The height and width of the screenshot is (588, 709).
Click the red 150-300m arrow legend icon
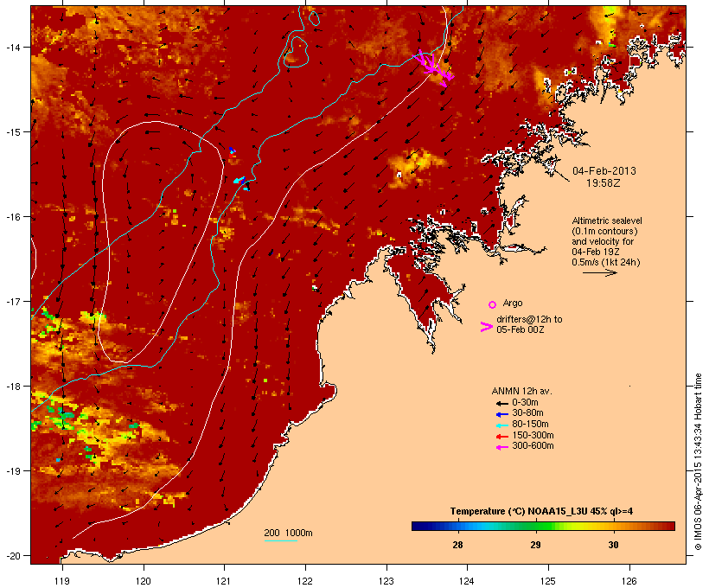tap(501, 437)
